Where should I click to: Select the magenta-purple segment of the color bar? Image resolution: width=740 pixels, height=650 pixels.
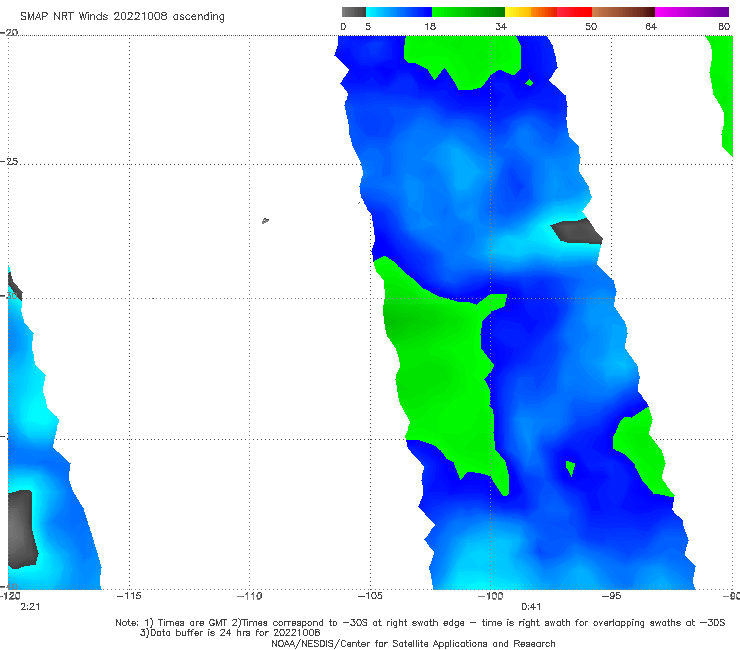coord(692,12)
